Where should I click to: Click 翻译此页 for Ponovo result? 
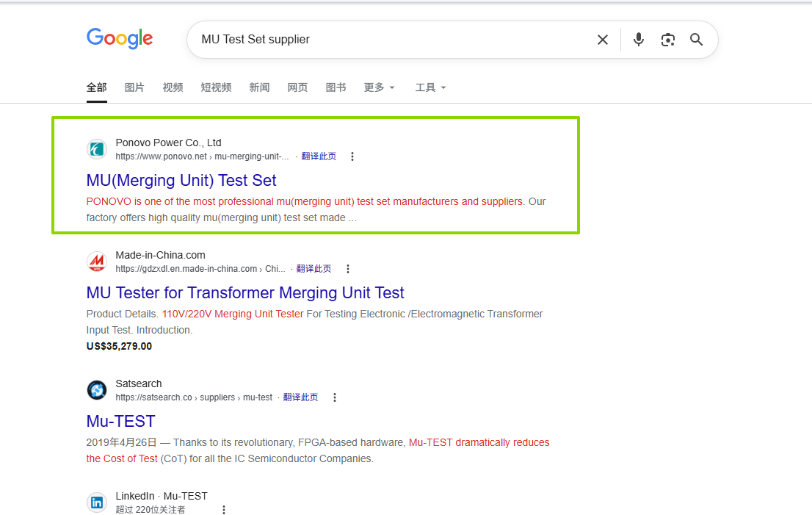319,156
